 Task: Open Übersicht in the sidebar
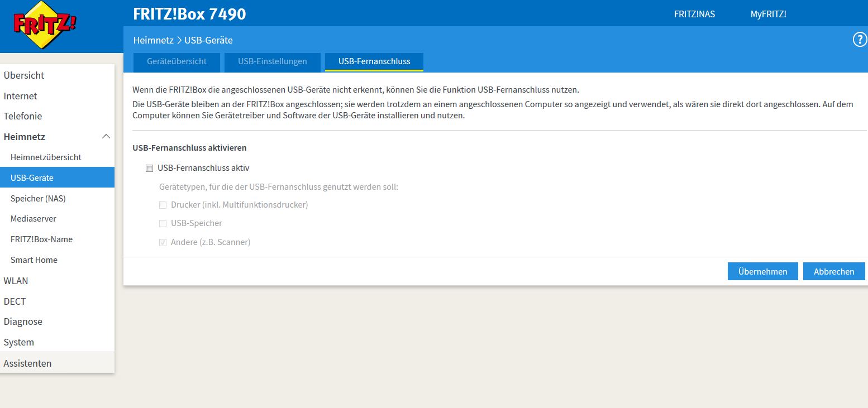(57, 75)
